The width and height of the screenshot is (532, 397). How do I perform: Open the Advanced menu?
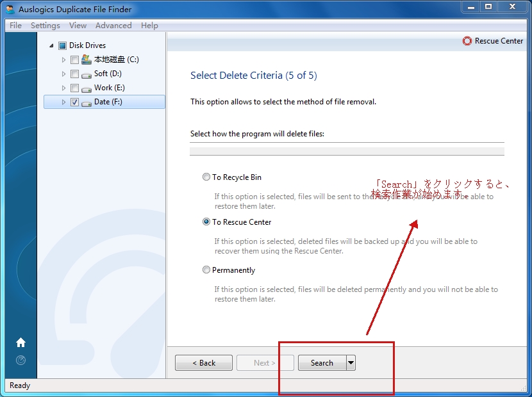tap(113, 26)
